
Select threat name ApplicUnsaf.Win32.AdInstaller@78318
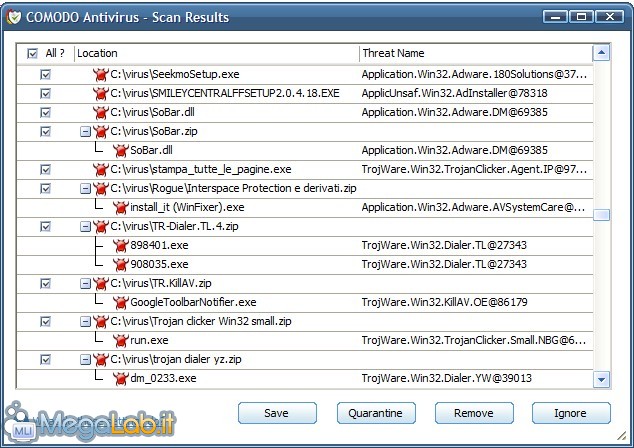pyautogui.click(x=454, y=93)
